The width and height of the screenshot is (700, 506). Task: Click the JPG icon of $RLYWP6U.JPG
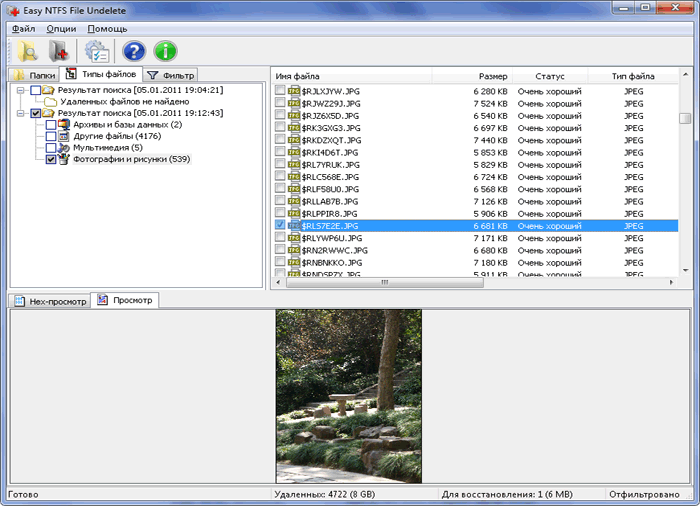tap(294, 238)
